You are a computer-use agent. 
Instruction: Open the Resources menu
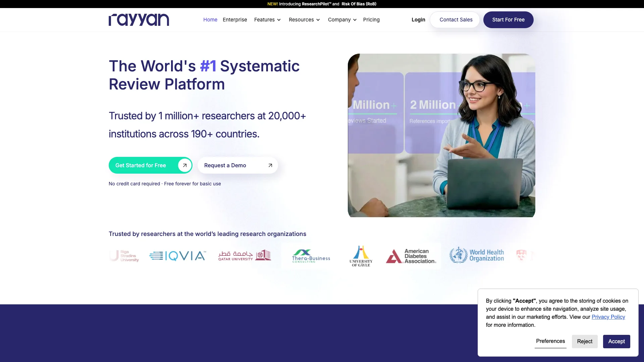(304, 20)
